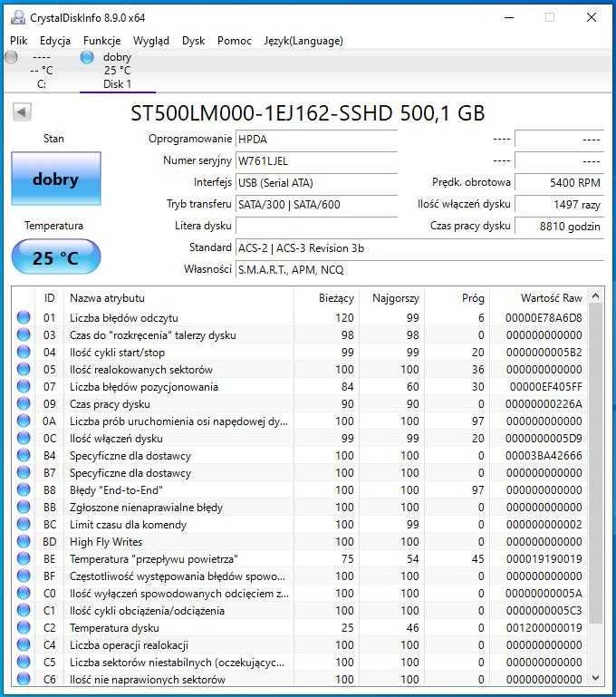Click status icon for Zgłoszone nienaprawialne błędy
This screenshot has width=616, height=697.
click(x=24, y=508)
